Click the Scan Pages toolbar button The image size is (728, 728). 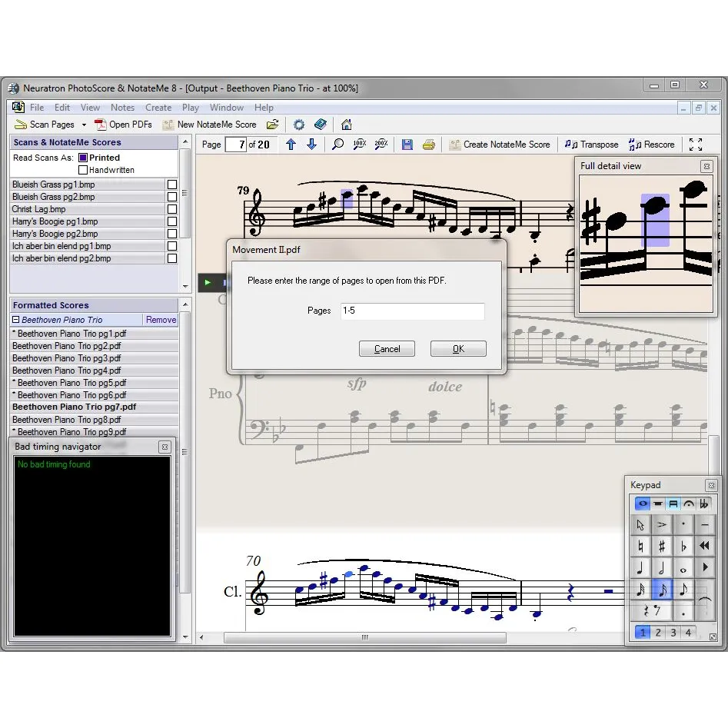[x=45, y=125]
